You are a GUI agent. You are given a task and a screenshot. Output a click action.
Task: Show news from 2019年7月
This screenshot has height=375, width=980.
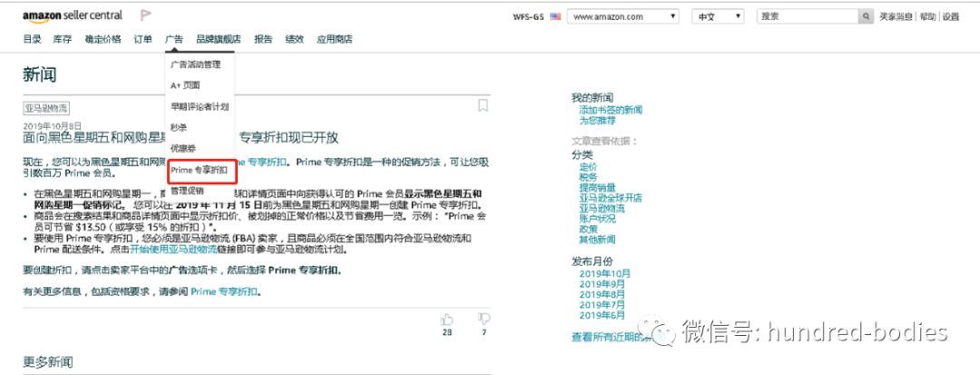point(603,305)
